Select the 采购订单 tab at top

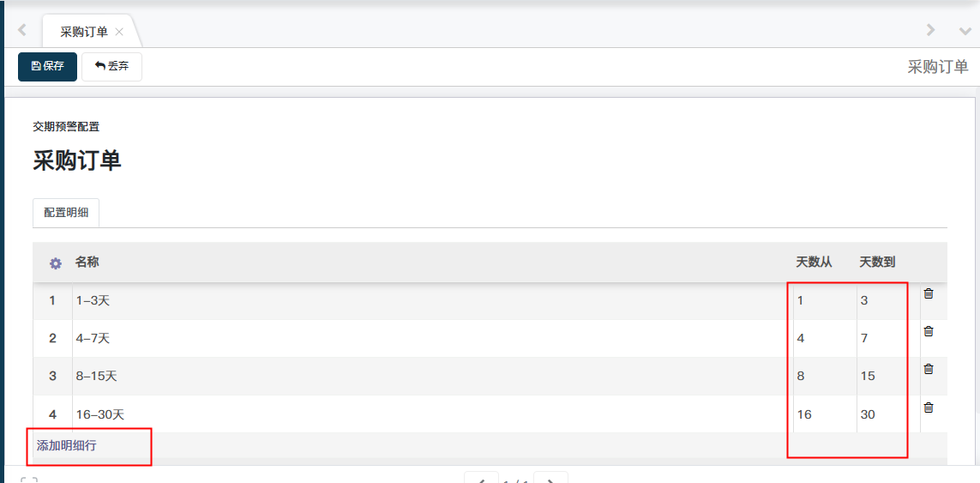point(83,32)
